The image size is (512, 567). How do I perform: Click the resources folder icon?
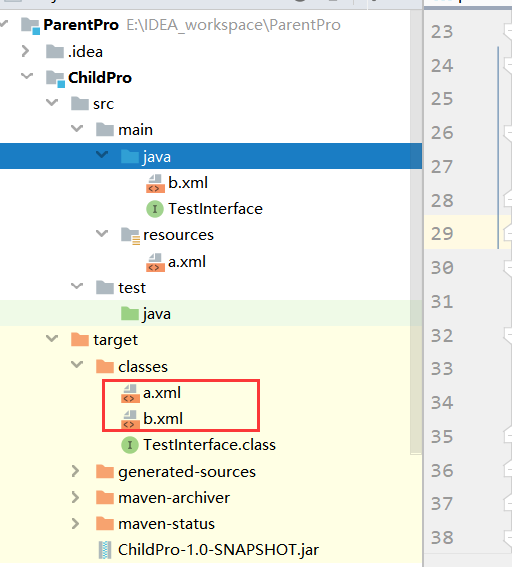pos(130,235)
